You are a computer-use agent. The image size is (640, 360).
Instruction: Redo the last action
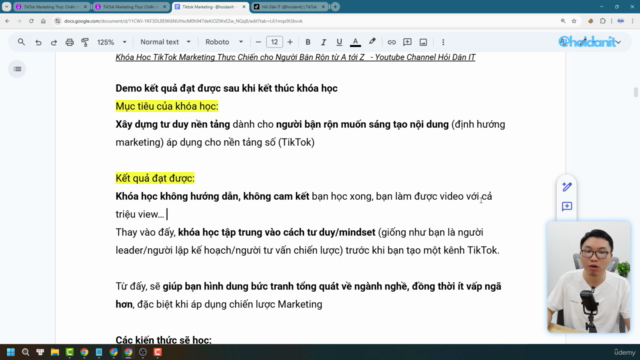(x=53, y=42)
